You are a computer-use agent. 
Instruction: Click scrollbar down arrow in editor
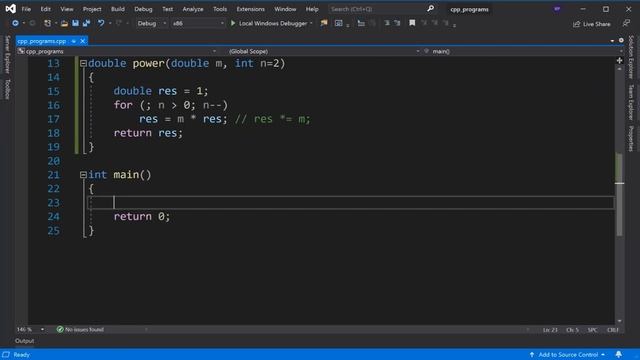point(620,321)
